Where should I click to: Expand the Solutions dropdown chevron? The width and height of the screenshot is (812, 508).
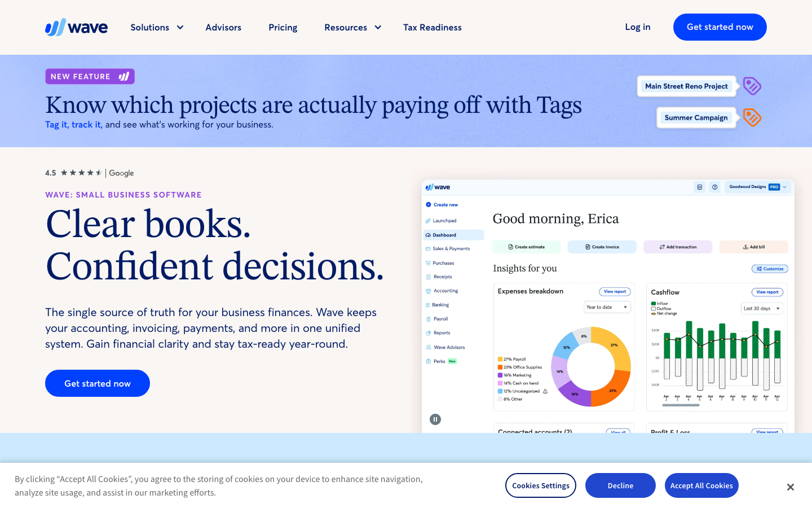[x=180, y=27]
